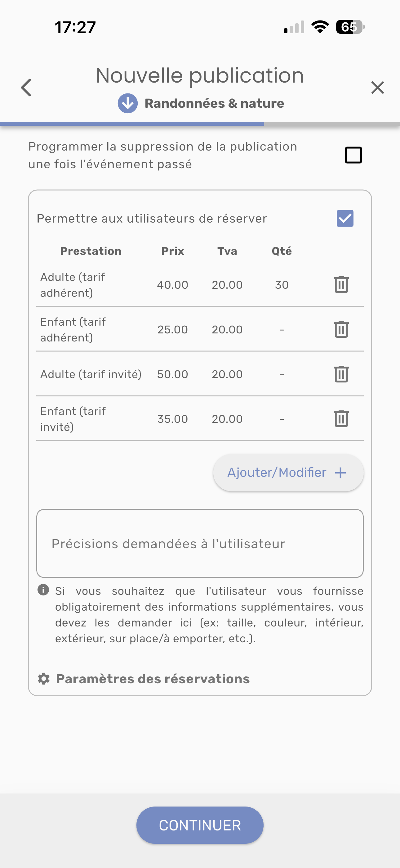Tap the Randonnées & nature category label

click(x=214, y=103)
